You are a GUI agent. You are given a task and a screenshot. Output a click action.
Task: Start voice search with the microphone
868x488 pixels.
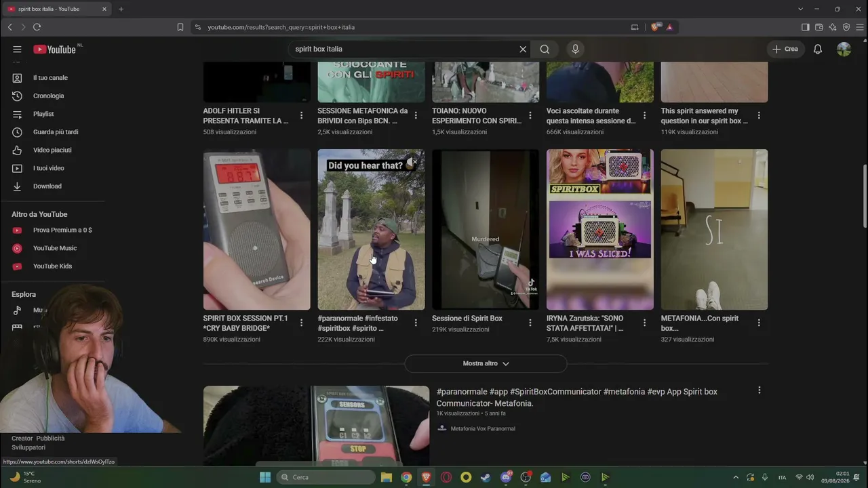(x=575, y=49)
